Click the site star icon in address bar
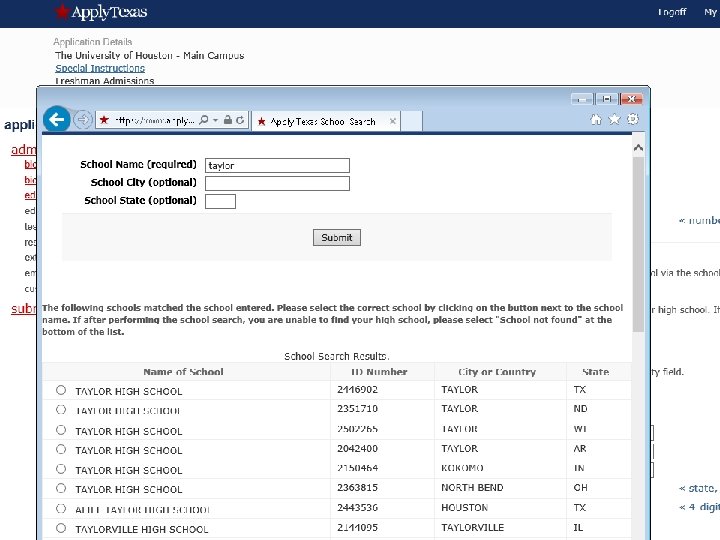The width and height of the screenshot is (720, 540). (x=104, y=120)
